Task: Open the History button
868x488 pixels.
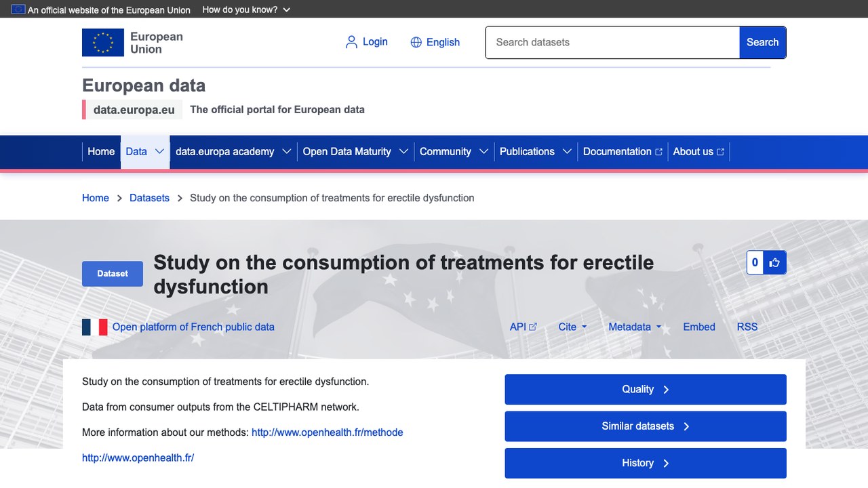Action: 646,463
